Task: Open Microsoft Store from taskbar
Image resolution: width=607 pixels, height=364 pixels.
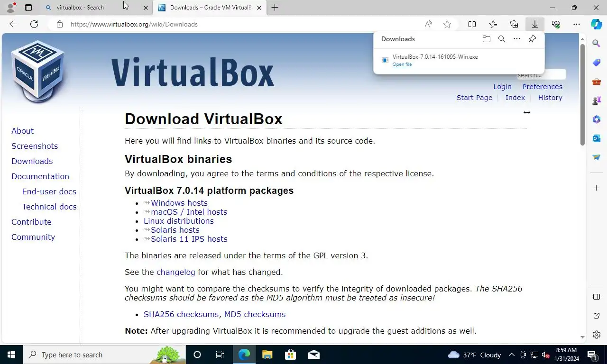Action: click(x=290, y=355)
